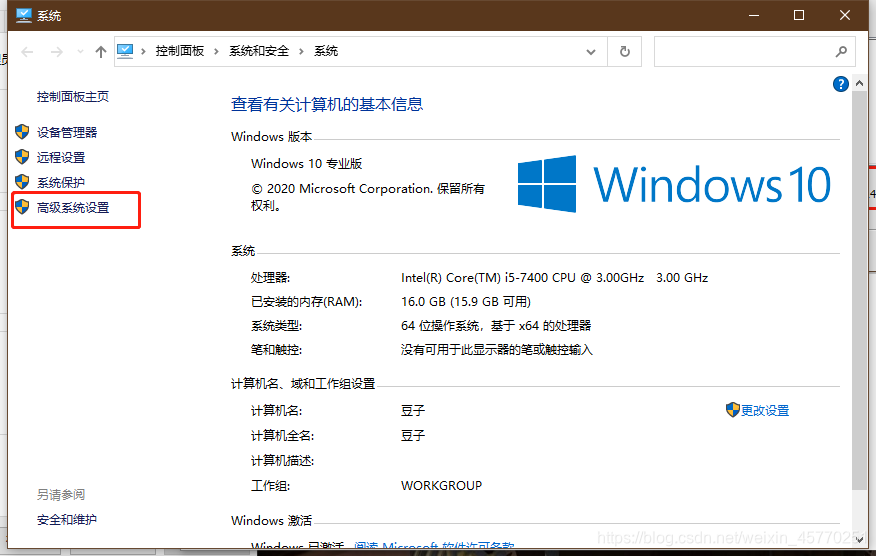This screenshot has width=876, height=556.
Task: Open 远程设置 link
Action: point(61,158)
